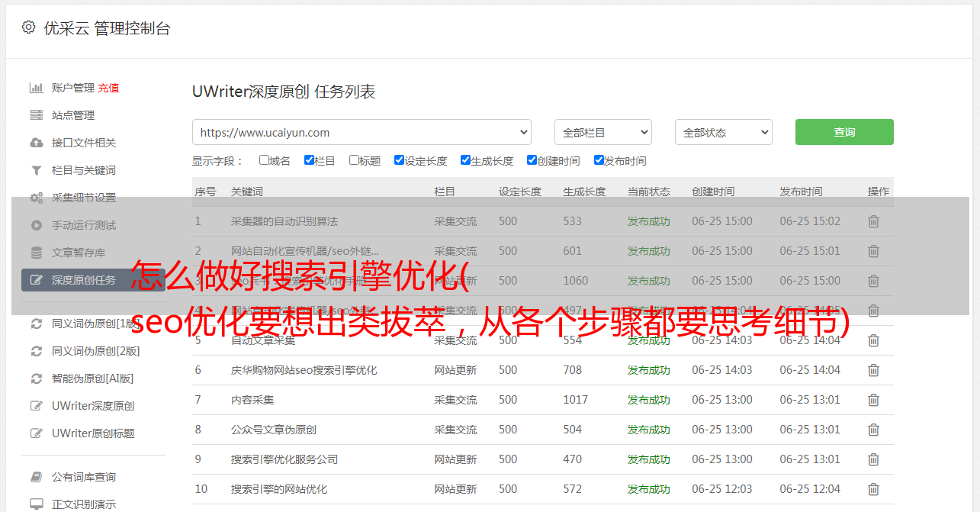Click the trash icon for row 10
980x512 pixels.
873,489
